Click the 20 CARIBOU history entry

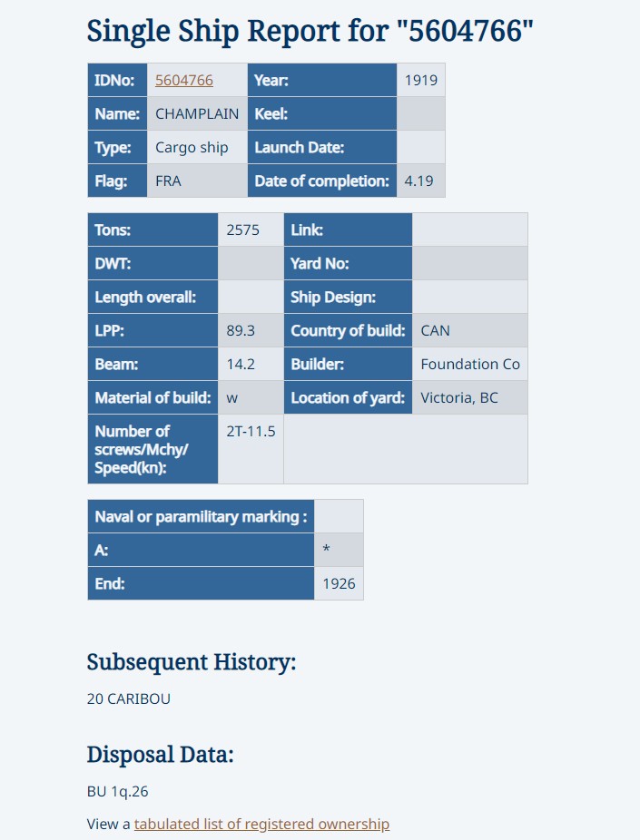pyautogui.click(x=129, y=699)
